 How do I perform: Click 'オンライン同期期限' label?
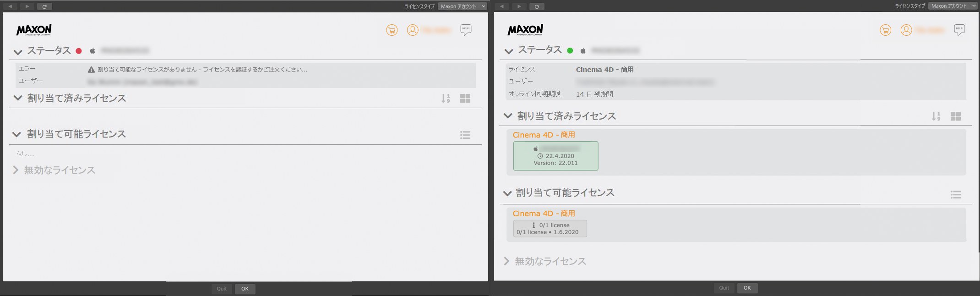point(534,94)
